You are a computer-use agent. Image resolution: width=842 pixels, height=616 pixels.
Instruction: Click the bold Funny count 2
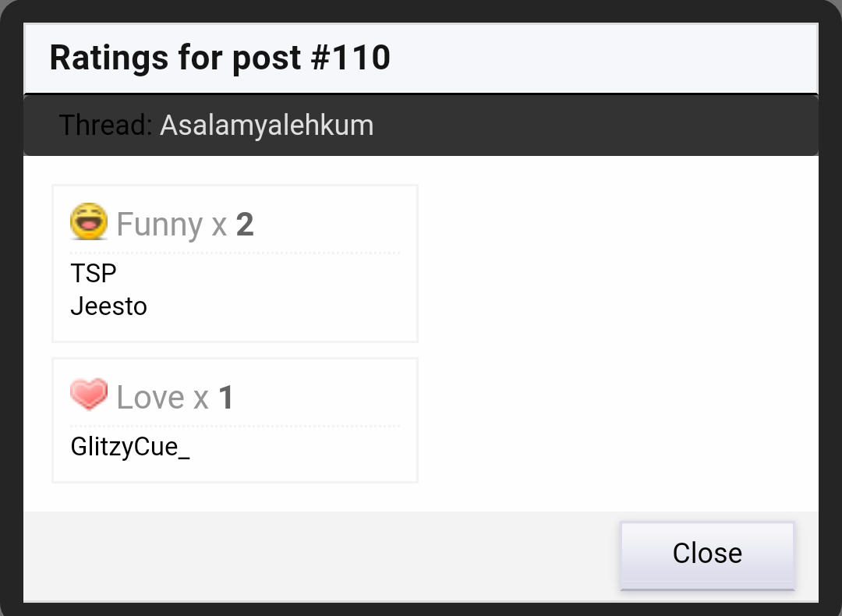(x=244, y=225)
